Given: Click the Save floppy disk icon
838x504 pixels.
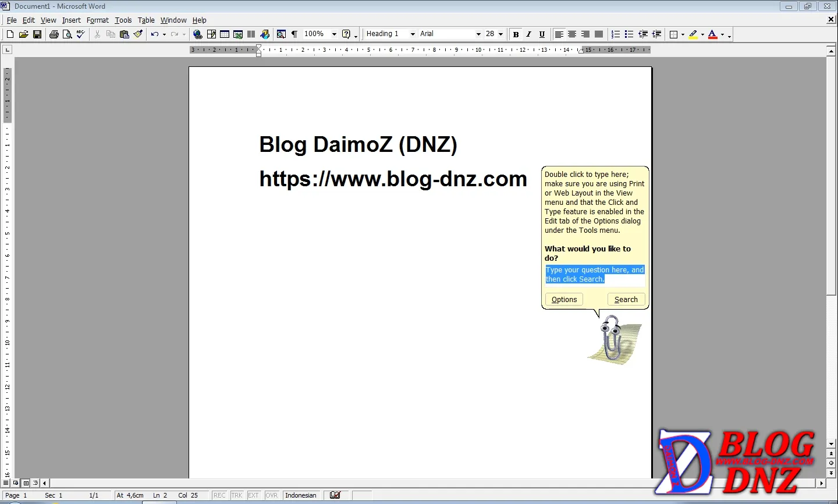Looking at the screenshot, I should click(37, 34).
